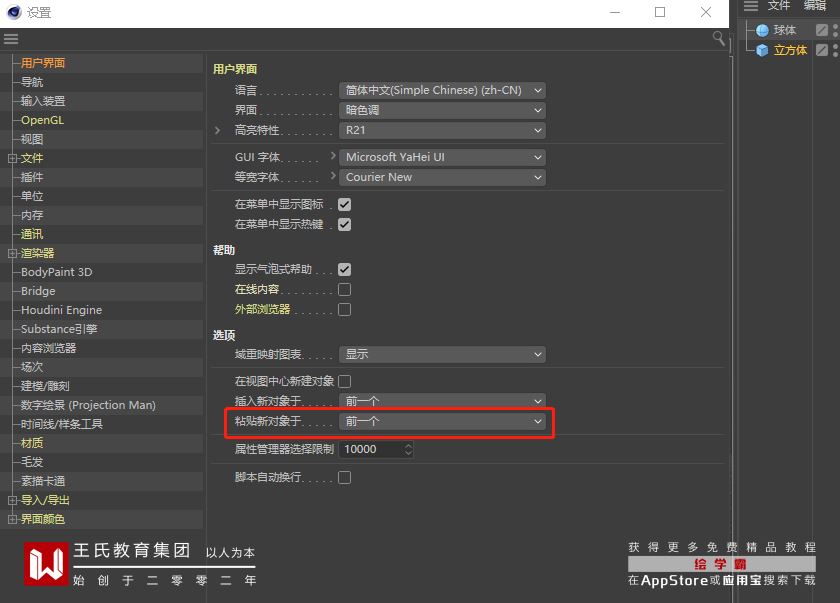Select 内存 in settings tree
Viewport: 840px width, 603px height.
point(32,215)
